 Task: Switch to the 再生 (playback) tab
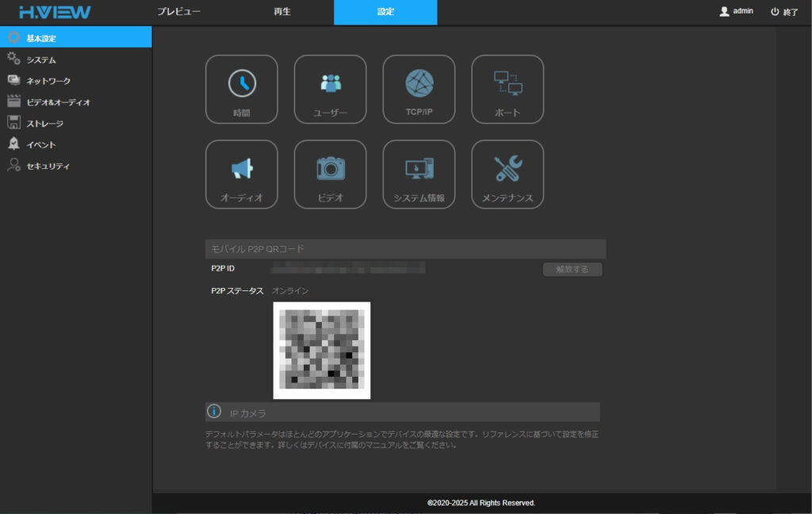coord(282,11)
